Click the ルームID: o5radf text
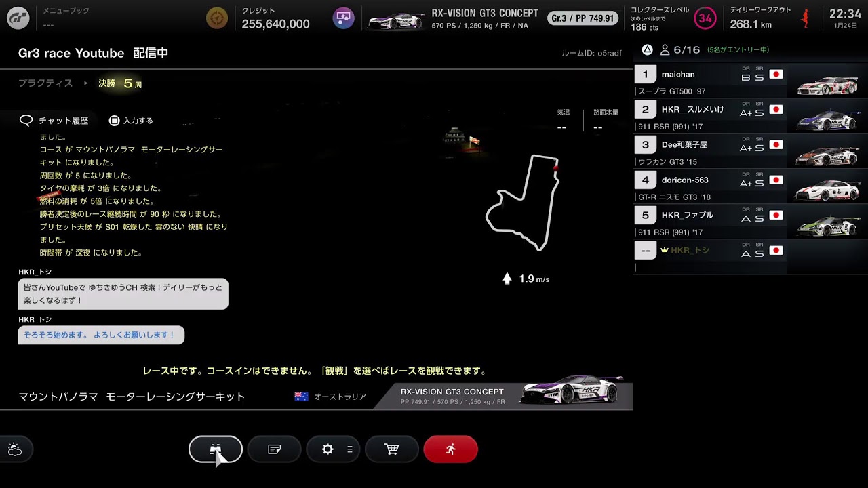The width and height of the screenshot is (868, 488). 591,53
